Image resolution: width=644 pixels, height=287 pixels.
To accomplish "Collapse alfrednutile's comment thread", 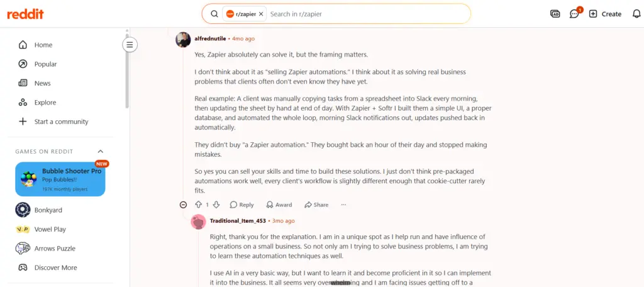I will point(183,205).
